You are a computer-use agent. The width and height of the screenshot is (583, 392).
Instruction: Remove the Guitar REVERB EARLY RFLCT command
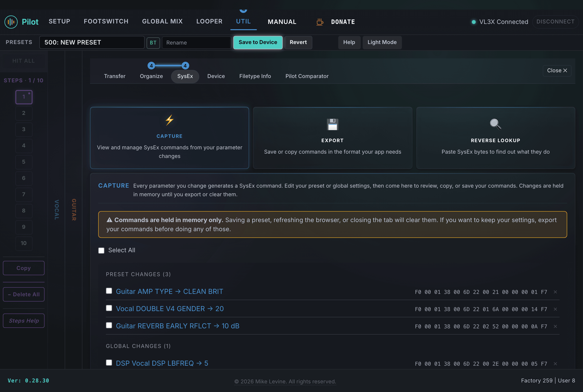[555, 326]
